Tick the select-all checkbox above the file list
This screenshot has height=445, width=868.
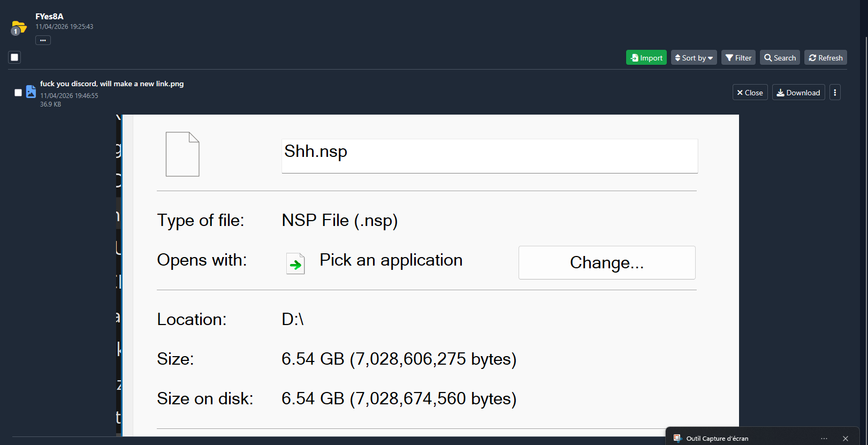[x=14, y=57]
